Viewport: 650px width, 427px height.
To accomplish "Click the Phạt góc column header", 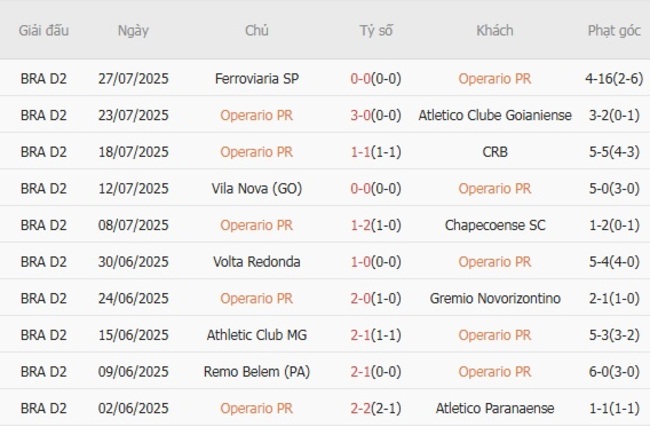I will pos(614,30).
